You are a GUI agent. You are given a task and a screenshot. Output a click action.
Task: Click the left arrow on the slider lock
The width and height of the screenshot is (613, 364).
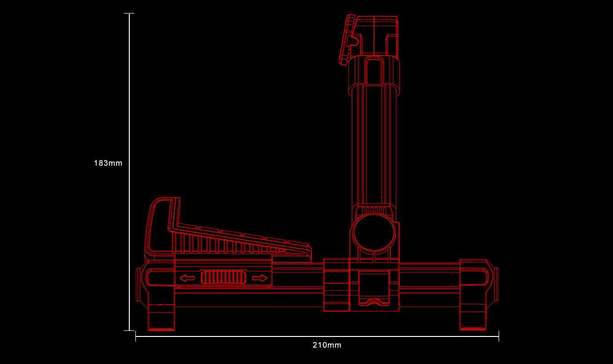[187, 278]
